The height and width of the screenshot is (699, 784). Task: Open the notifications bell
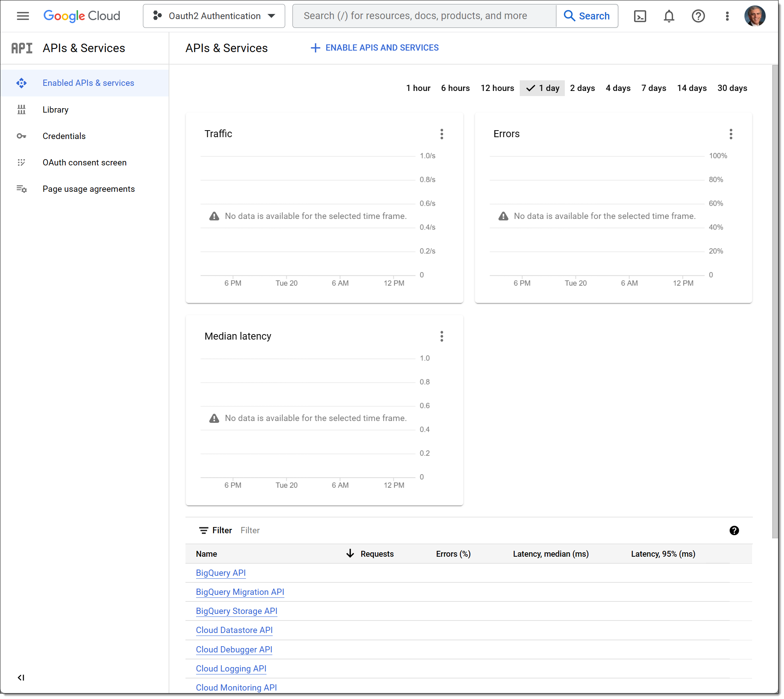click(x=669, y=16)
